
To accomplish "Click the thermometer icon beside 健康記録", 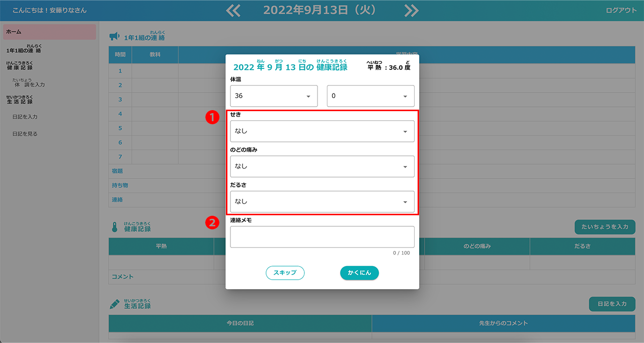I will click(114, 227).
